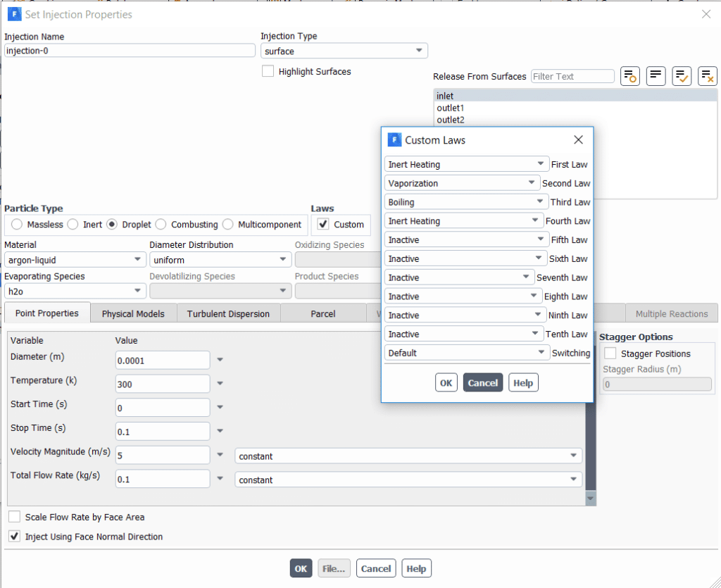
Task: Open the Turbulent Dispersion tab
Action: pyautogui.click(x=228, y=314)
